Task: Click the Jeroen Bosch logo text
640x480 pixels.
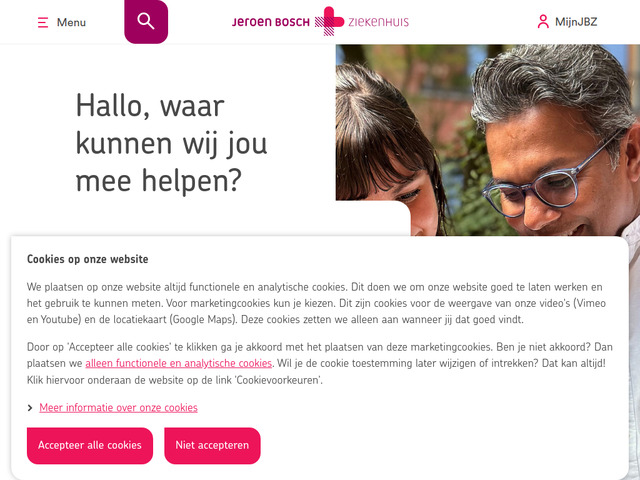Action: click(271, 22)
